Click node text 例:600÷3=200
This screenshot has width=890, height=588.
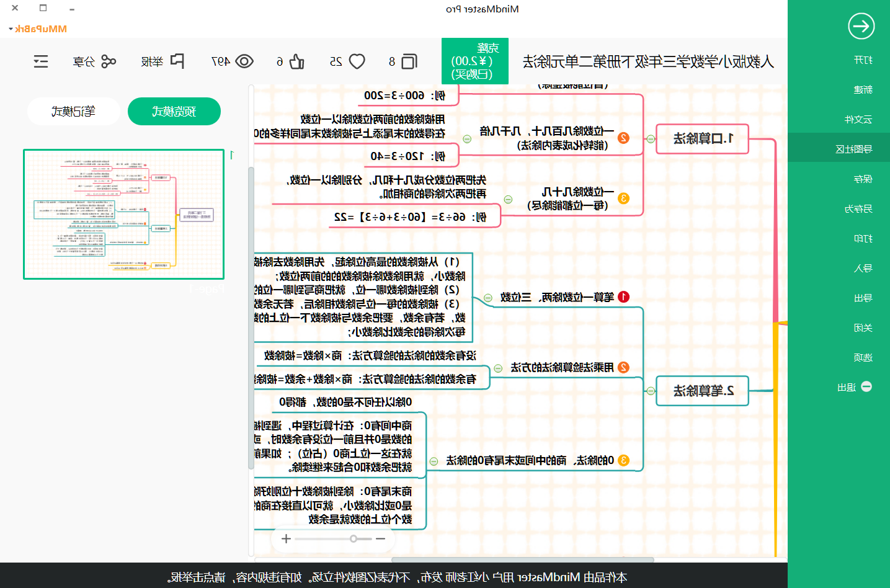click(x=404, y=96)
